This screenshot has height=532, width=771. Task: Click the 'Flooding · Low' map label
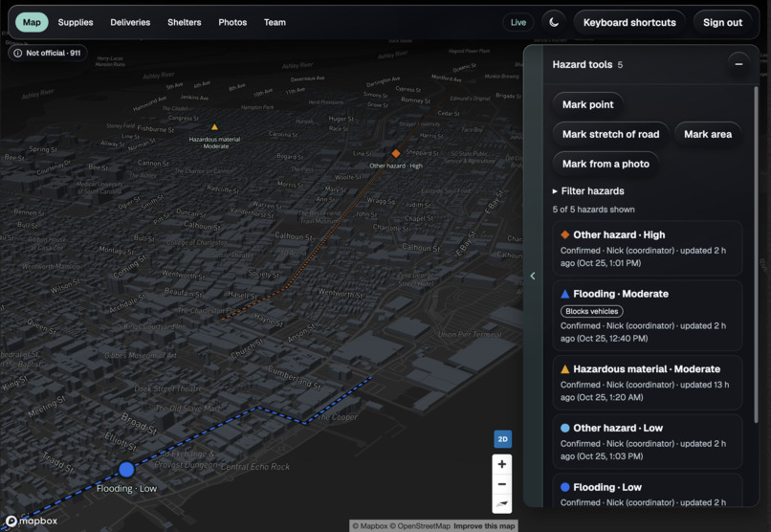pos(126,488)
